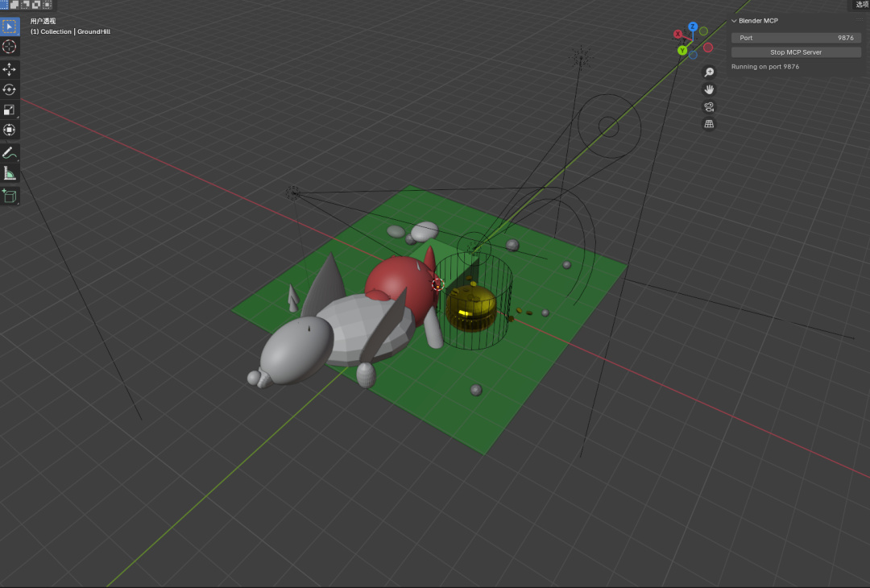The image size is (870, 588).
Task: Select the Annotate pencil tool
Action: point(10,152)
